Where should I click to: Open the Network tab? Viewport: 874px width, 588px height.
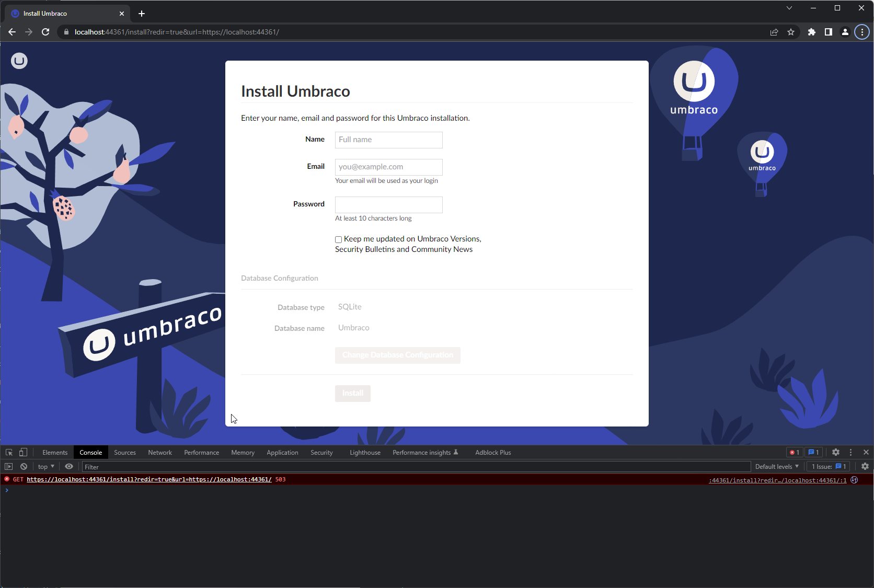tap(160, 453)
